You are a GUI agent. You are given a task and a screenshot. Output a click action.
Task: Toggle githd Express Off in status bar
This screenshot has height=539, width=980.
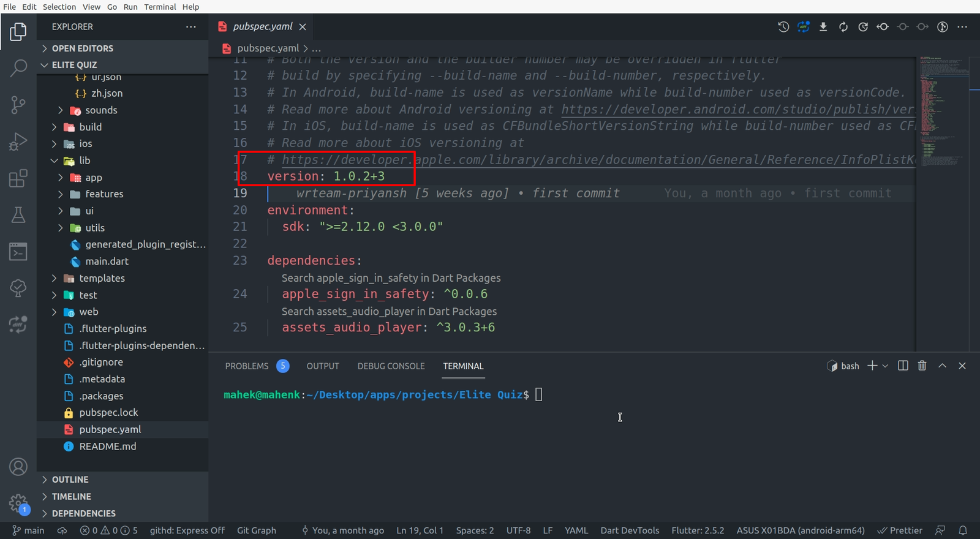click(187, 530)
